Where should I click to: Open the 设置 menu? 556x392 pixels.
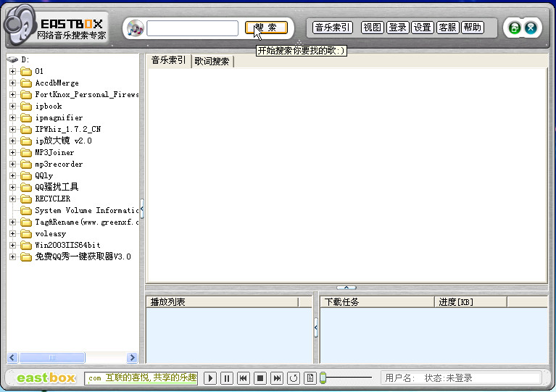(x=423, y=28)
